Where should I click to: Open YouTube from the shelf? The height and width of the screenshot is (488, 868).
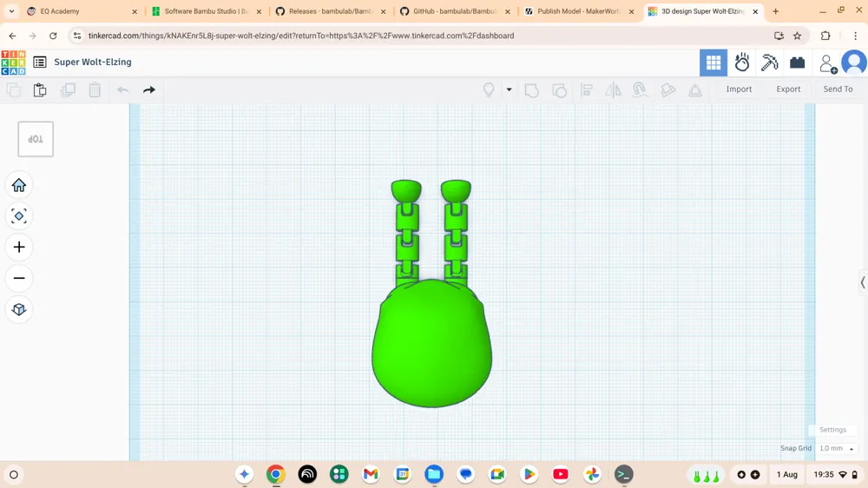pyautogui.click(x=560, y=474)
